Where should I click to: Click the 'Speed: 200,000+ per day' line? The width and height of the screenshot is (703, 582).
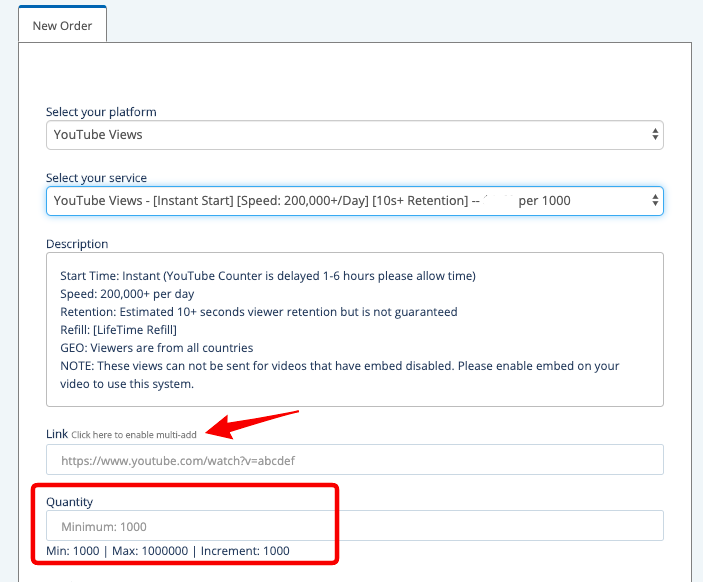coord(127,294)
